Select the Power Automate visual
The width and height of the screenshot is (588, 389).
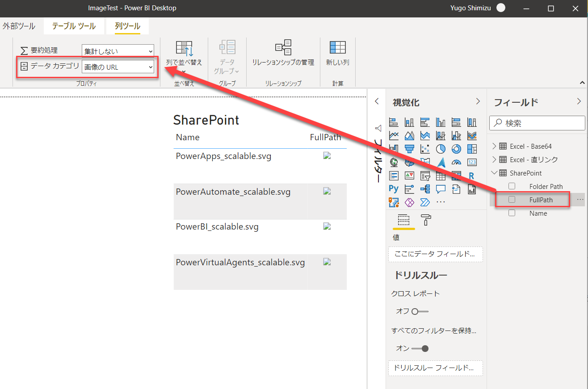(425, 202)
